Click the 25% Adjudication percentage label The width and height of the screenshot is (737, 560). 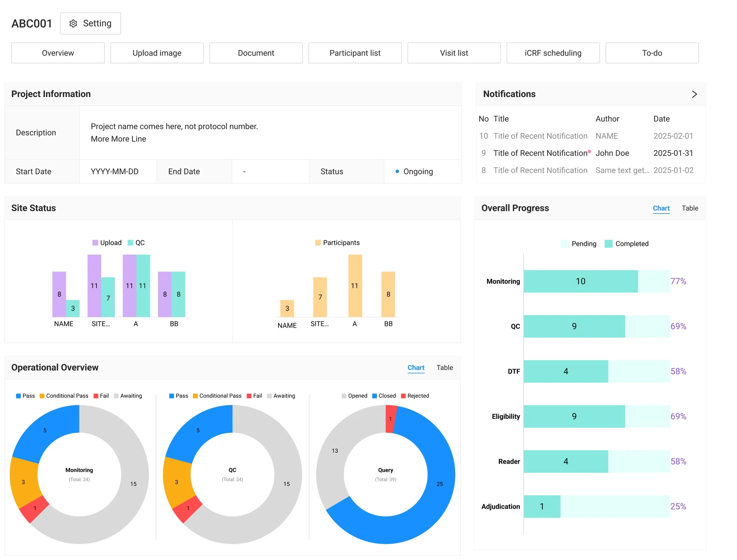click(678, 506)
